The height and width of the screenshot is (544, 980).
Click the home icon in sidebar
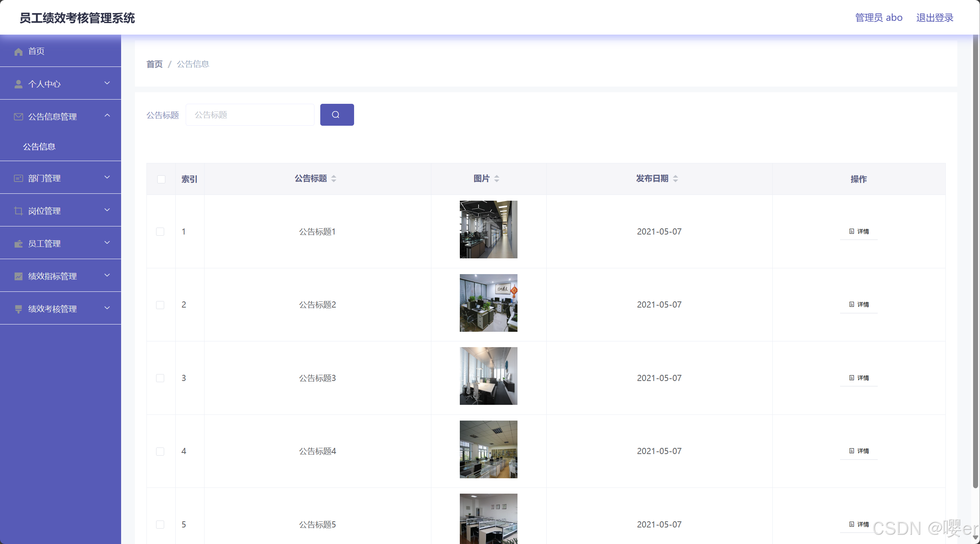point(18,52)
